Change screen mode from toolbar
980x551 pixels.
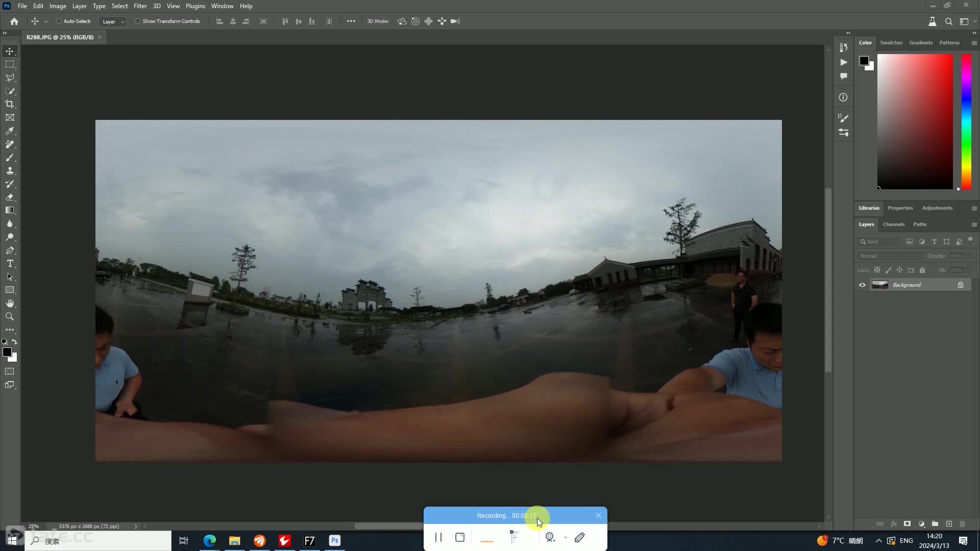pyautogui.click(x=10, y=385)
